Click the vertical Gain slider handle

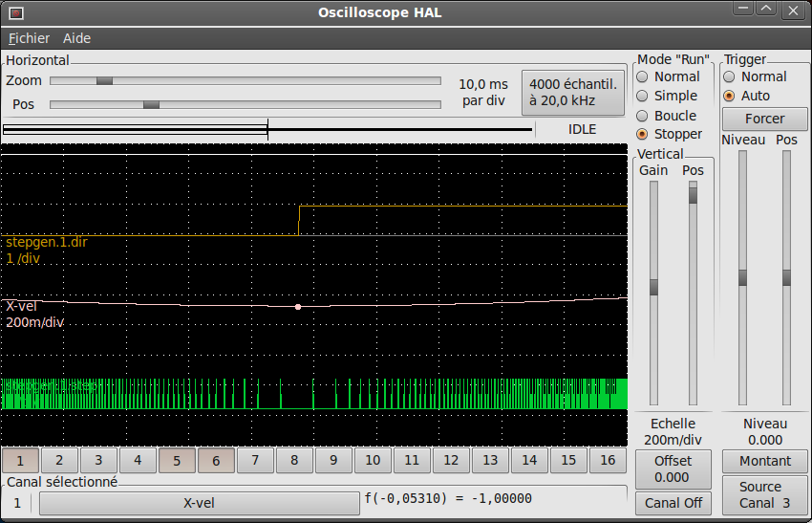click(653, 287)
